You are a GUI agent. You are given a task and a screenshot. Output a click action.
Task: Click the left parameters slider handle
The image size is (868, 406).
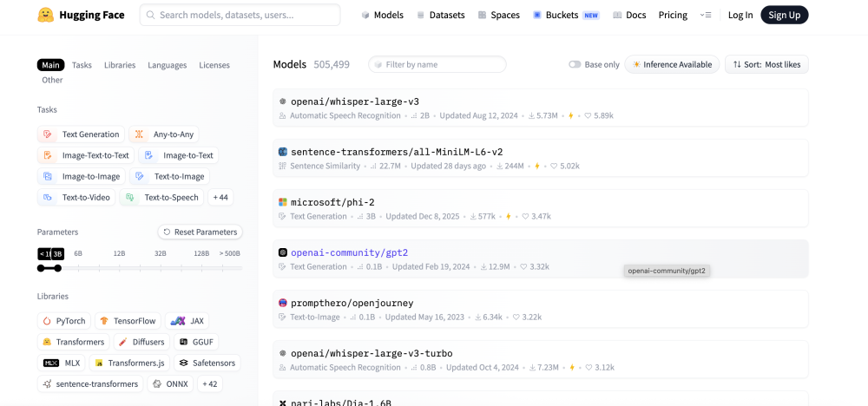coord(41,268)
